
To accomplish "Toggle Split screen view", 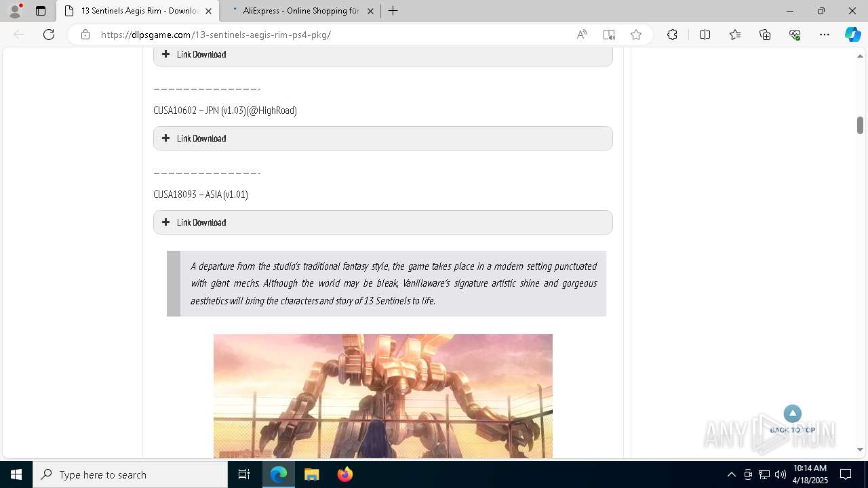I will coord(705,35).
